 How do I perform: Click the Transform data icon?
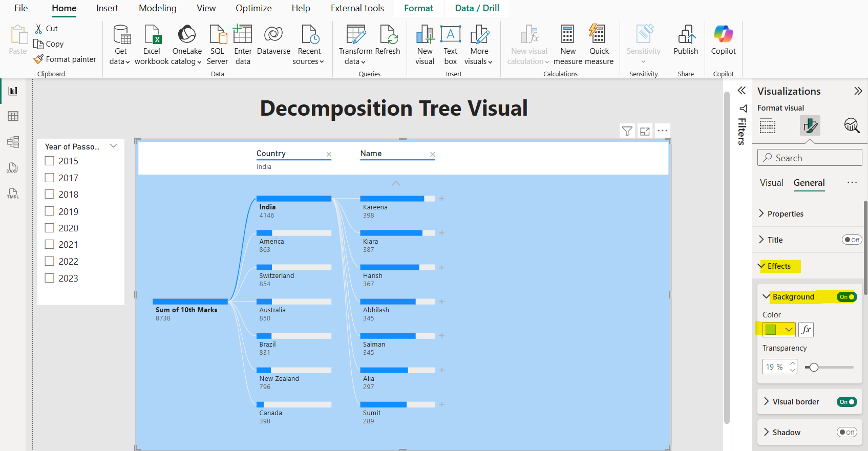pos(355,35)
